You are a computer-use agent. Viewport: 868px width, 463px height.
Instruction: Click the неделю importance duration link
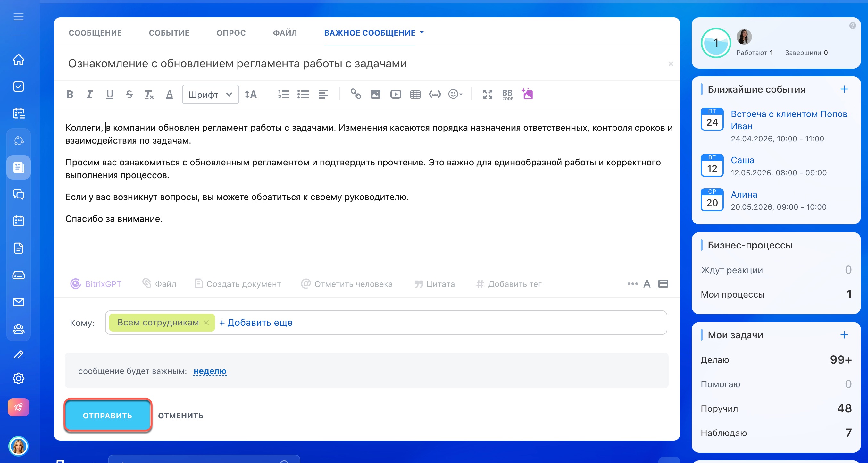point(210,371)
